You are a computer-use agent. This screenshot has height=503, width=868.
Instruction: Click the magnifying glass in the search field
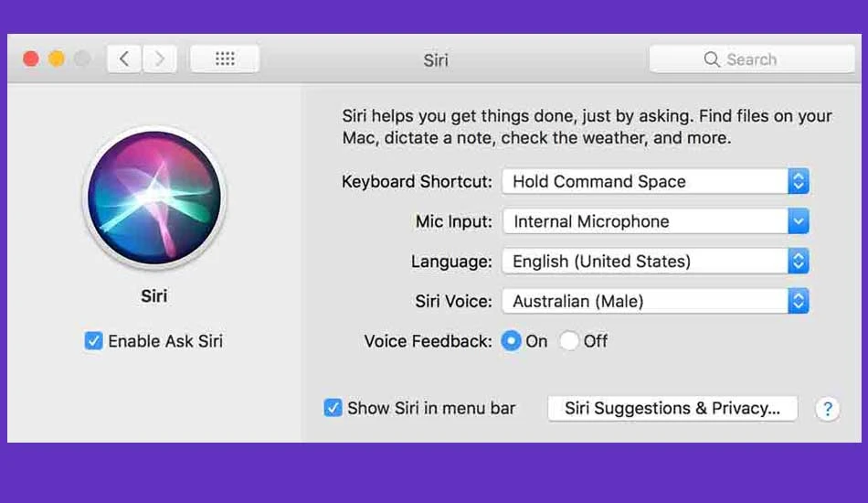click(x=712, y=59)
